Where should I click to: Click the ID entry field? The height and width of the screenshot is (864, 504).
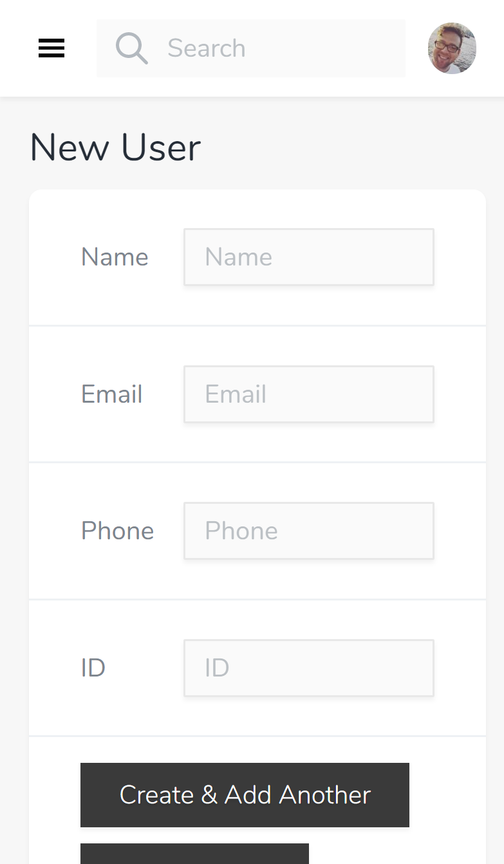click(308, 667)
